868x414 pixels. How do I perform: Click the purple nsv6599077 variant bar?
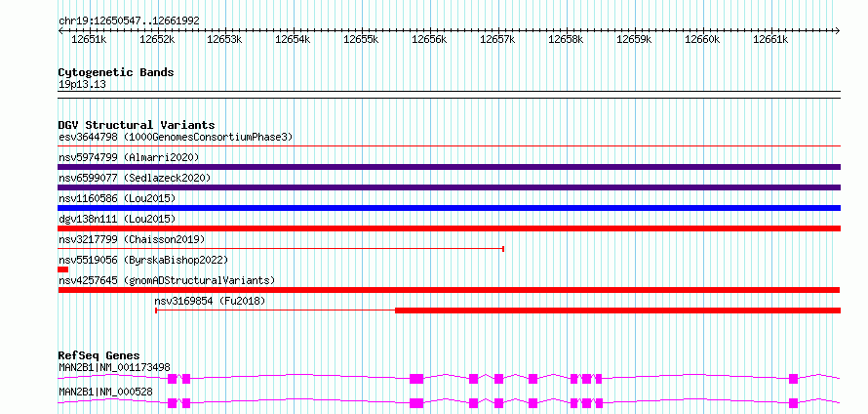click(x=450, y=187)
